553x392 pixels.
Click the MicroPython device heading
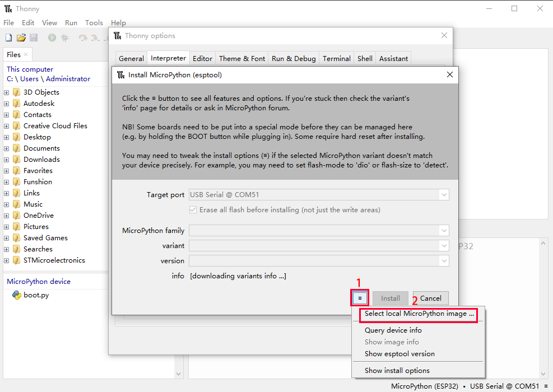[x=39, y=282]
